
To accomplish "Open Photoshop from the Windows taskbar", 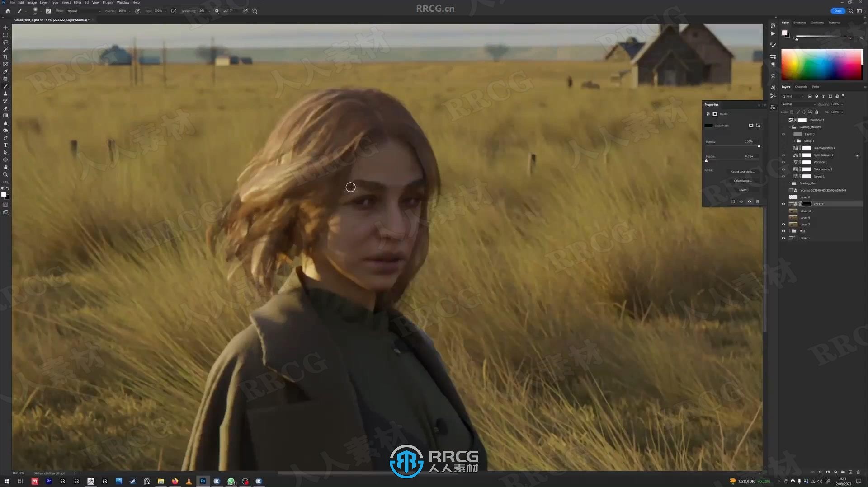I will click(203, 481).
